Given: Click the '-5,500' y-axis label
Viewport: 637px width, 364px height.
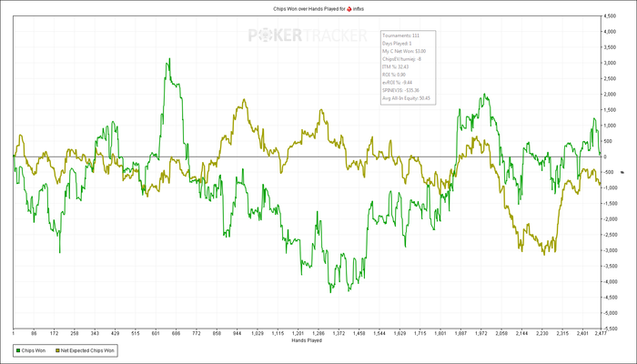Looking at the screenshot, I should click(x=611, y=329).
